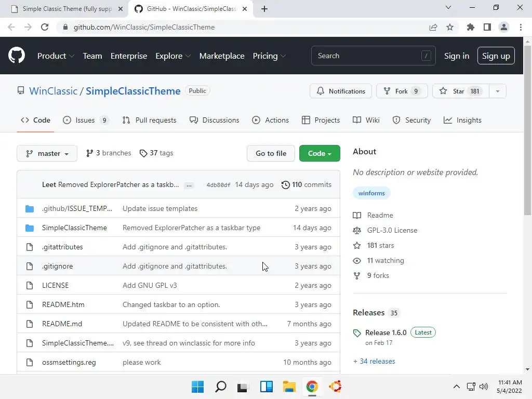
Task: Open the tab search chevron
Action: tap(448, 7)
